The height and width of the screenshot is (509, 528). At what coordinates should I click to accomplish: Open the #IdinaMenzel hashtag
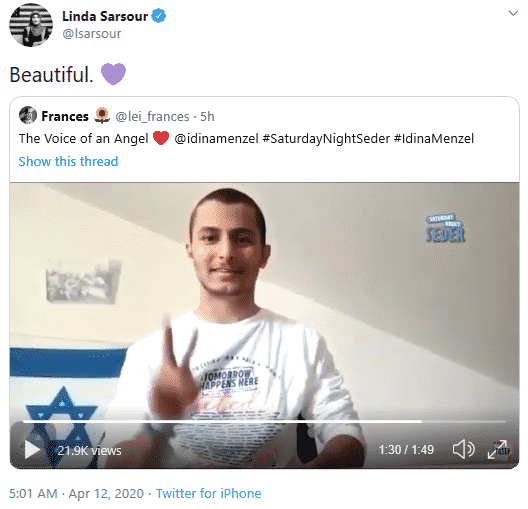(x=434, y=138)
